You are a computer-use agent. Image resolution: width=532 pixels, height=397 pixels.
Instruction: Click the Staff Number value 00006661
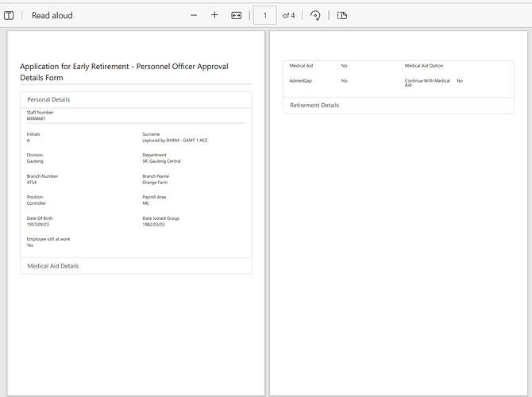[37, 118]
